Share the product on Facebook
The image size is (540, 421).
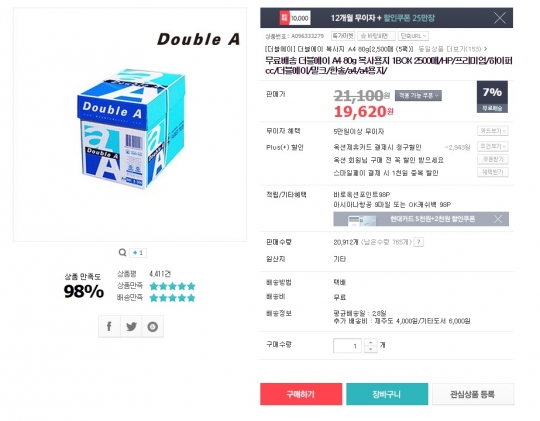(109, 326)
